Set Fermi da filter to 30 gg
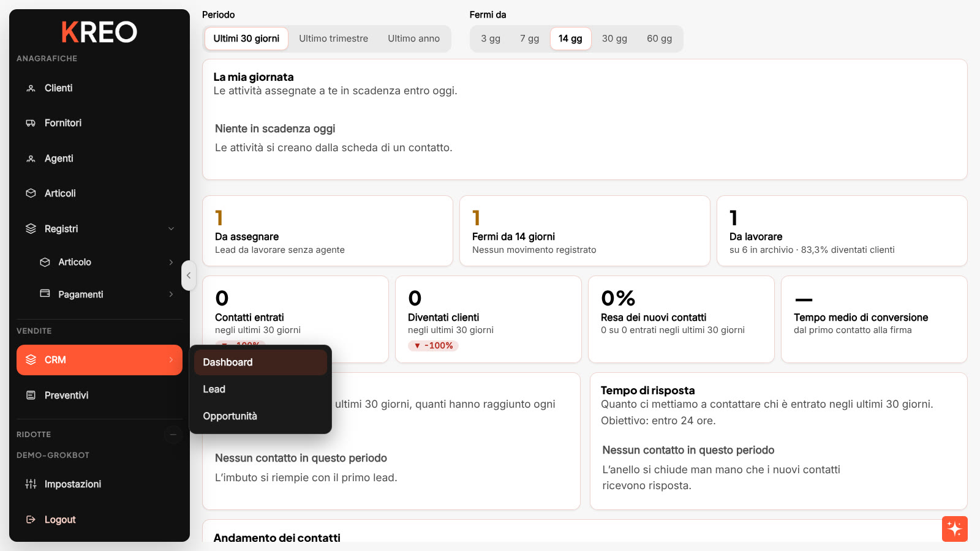980x551 pixels. 614,39
